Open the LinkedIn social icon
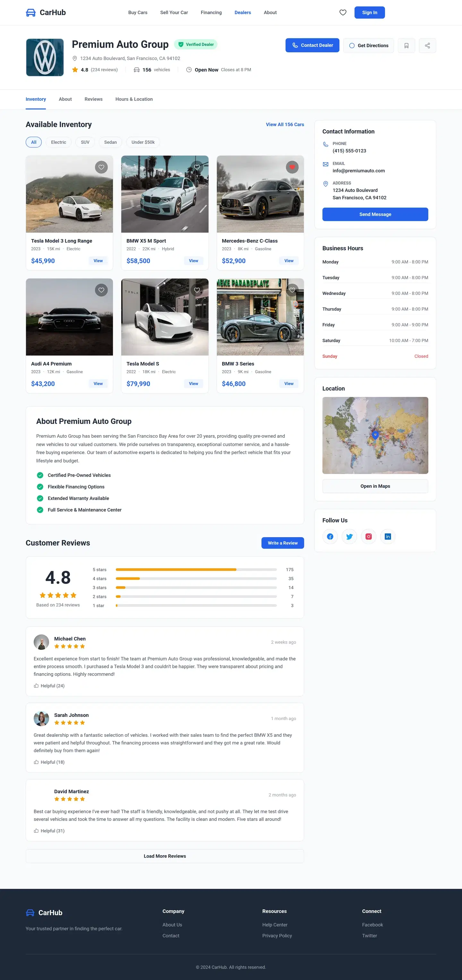The width and height of the screenshot is (462, 980). click(388, 537)
